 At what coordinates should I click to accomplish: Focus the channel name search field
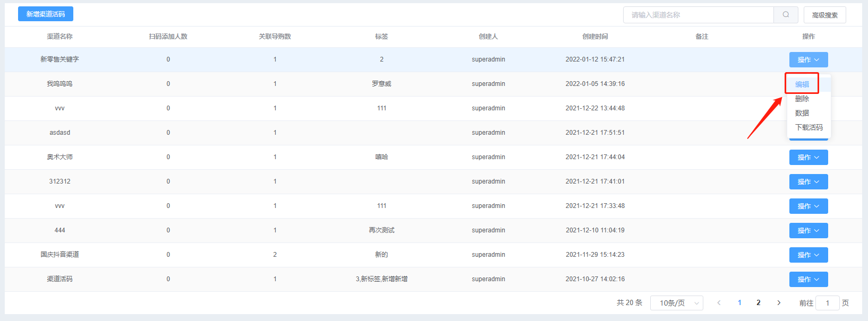[x=698, y=15]
